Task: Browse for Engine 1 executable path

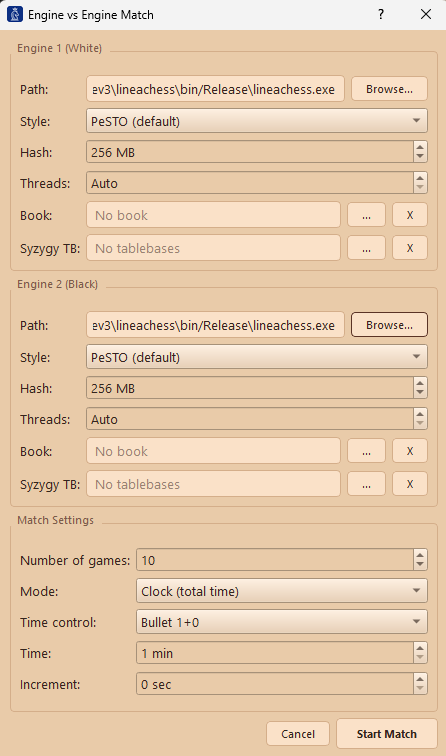Action: [389, 89]
